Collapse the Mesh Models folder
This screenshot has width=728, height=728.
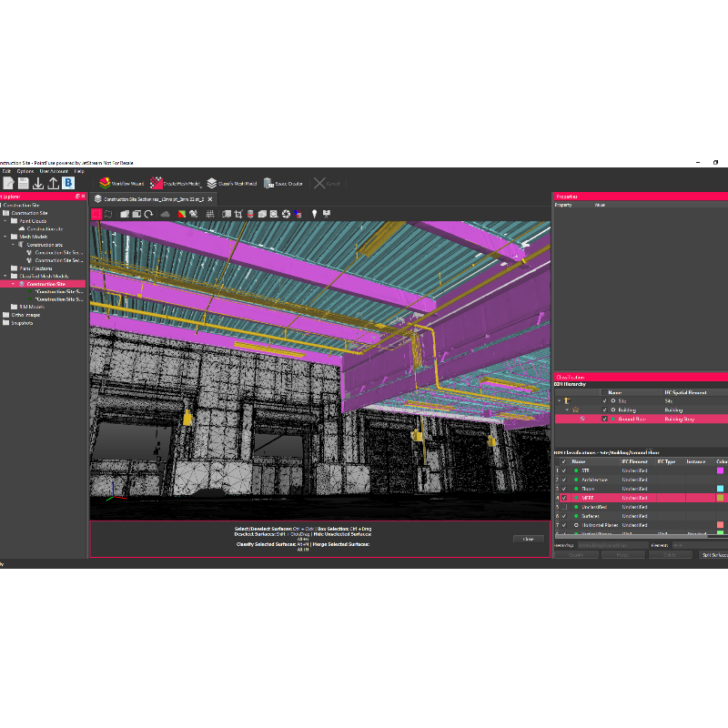tap(5, 237)
